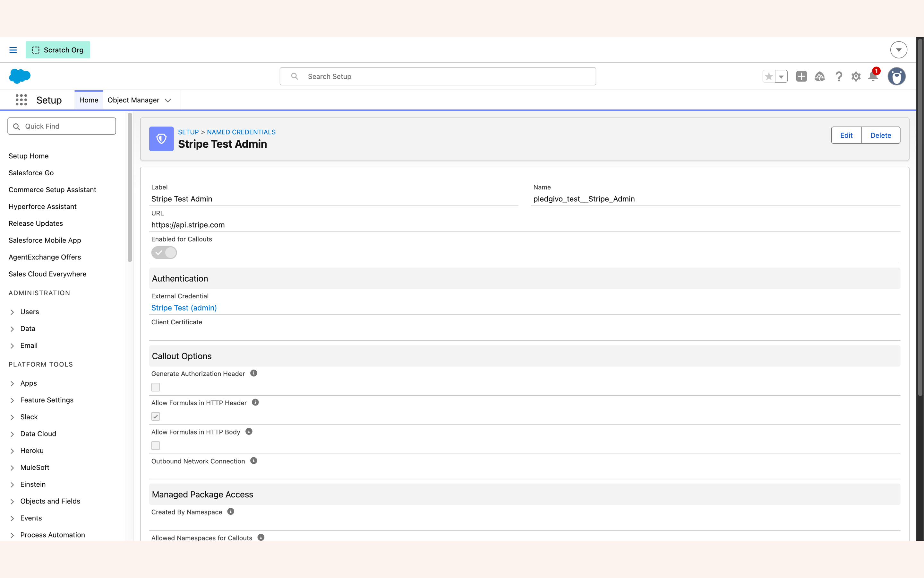
Task: Open AgentExchange Offers
Action: coord(45,257)
